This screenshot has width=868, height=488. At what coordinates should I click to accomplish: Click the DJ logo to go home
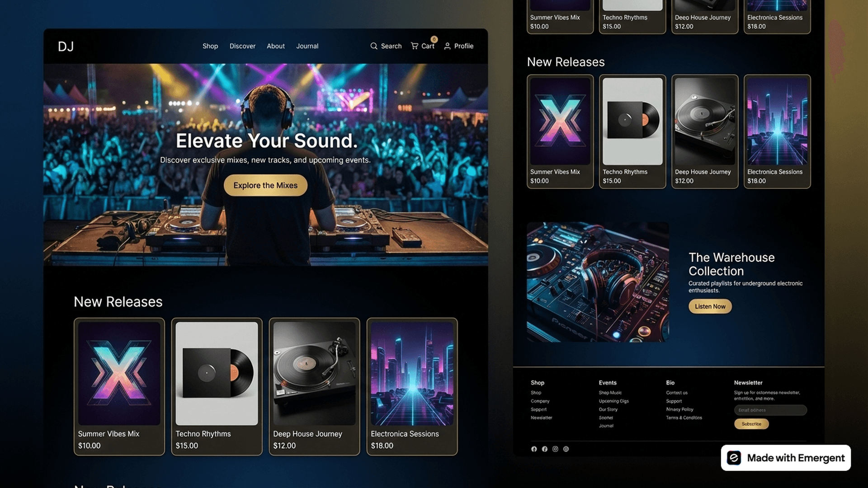point(67,46)
